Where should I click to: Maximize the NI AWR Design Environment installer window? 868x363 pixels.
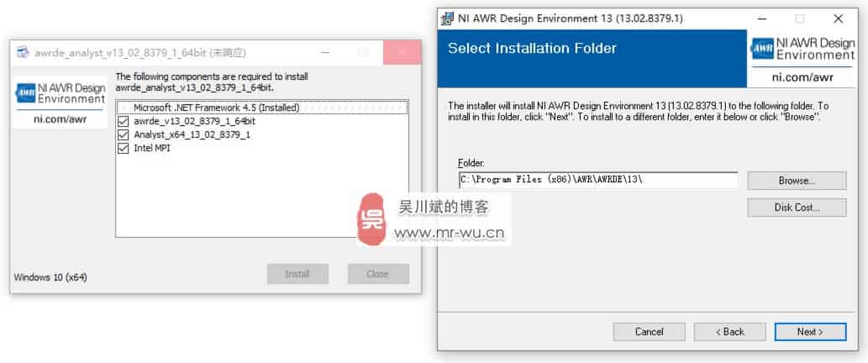799,18
